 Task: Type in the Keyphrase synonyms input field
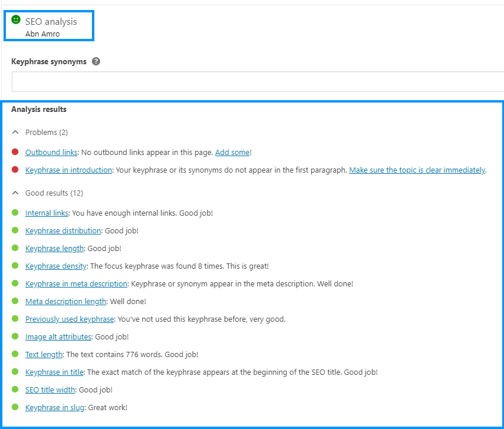[257, 82]
